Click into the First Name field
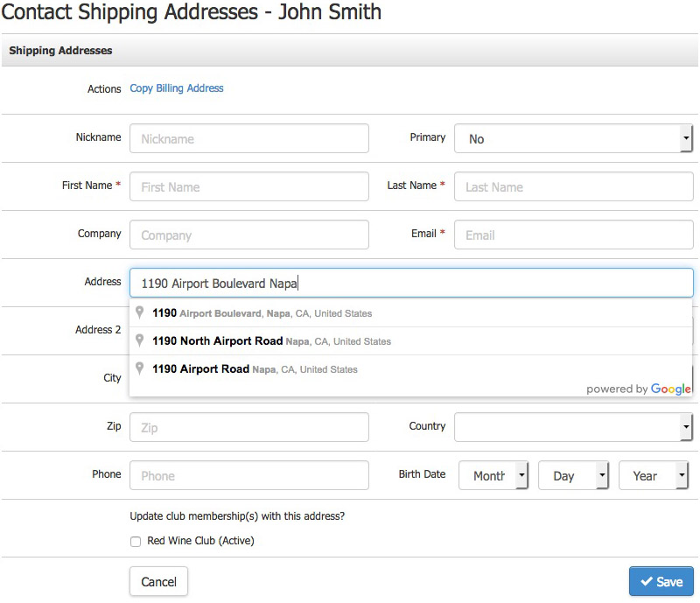This screenshot has height=603, width=700. click(249, 186)
